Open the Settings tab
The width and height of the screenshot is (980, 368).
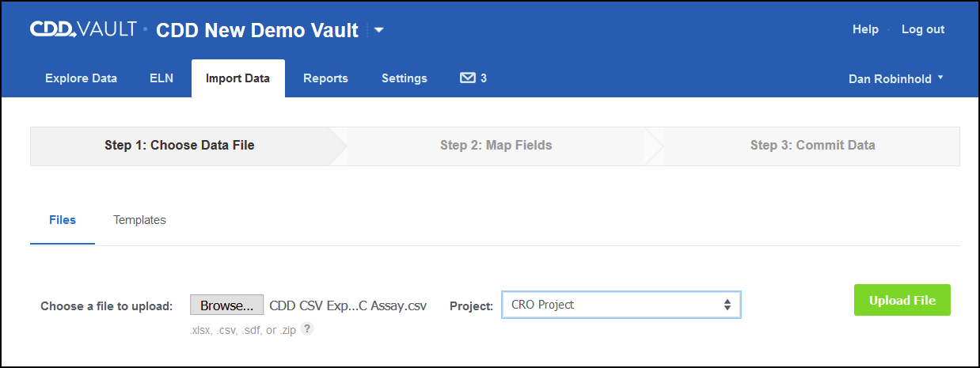(405, 78)
